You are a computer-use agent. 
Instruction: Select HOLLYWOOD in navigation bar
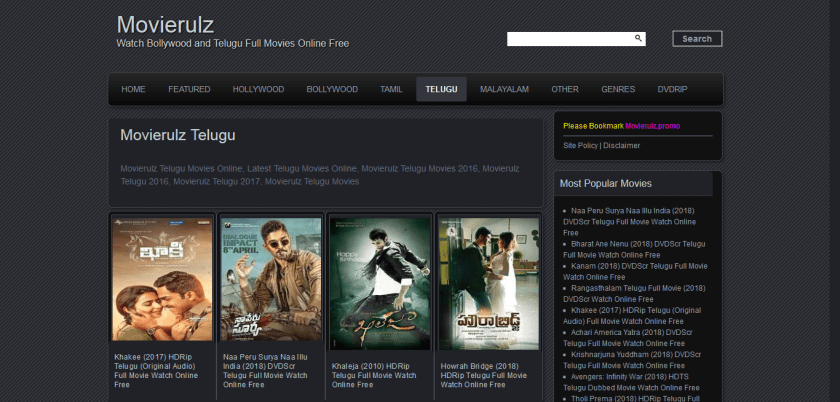(258, 89)
